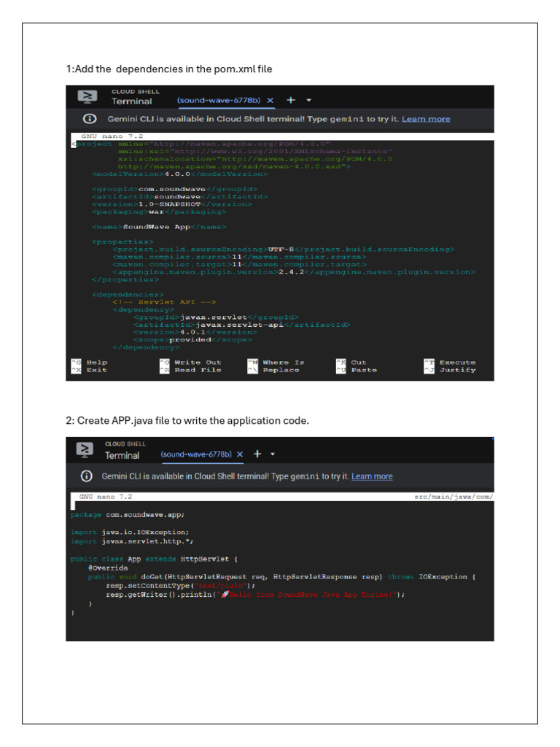The image size is (560, 747).
Task: Click the Cloud Shell terminal icon in the first screenshot
Action: pos(87,97)
